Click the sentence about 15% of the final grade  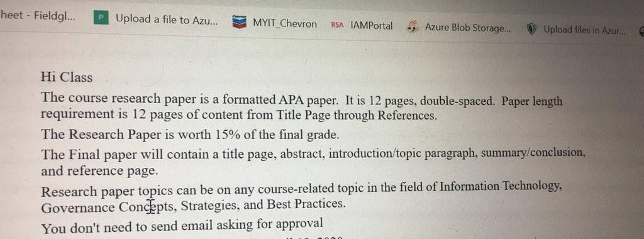point(190,135)
